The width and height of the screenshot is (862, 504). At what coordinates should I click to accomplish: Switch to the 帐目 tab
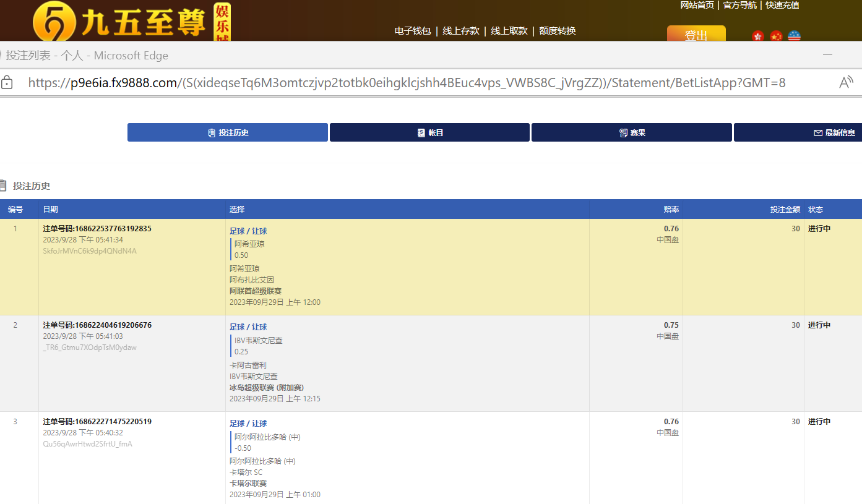pos(429,132)
